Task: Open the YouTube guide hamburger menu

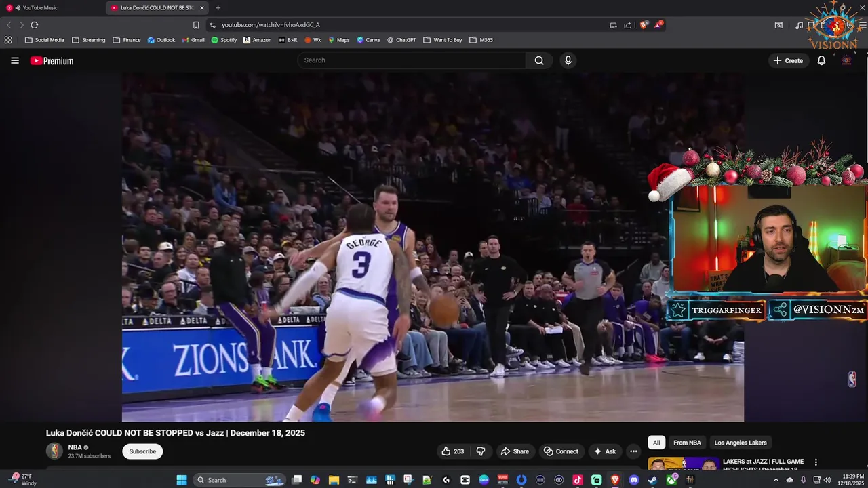Action: 15,60
